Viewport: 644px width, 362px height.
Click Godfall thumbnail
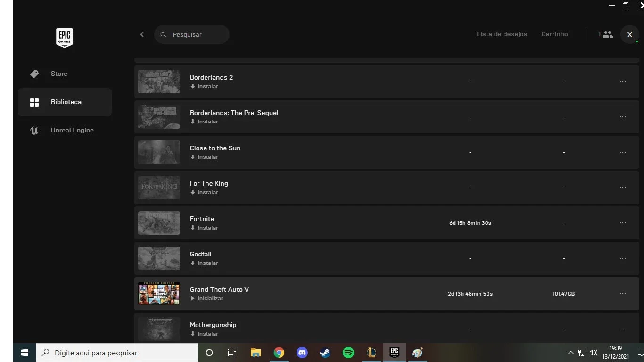coord(159,258)
